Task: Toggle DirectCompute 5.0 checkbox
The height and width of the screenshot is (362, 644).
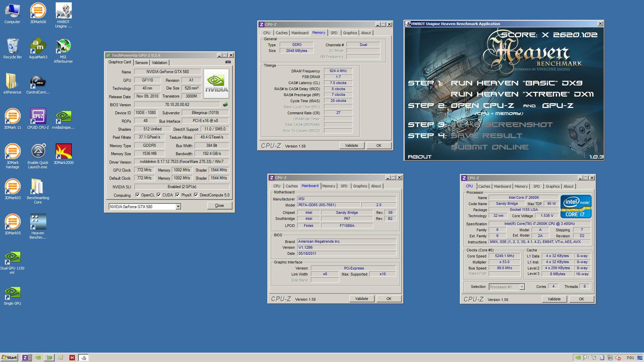Action: (196, 195)
